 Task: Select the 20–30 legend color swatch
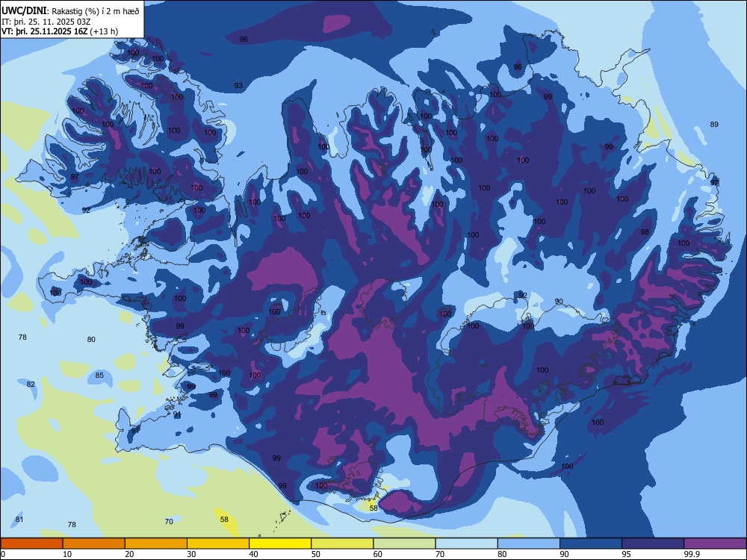click(156, 544)
